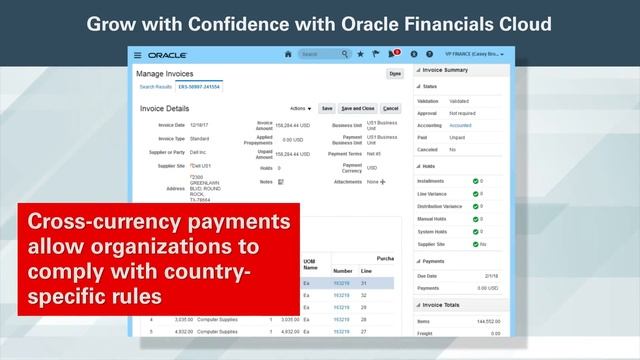640x360 pixels.
Task: Click the Validation status Validated
Action: click(x=459, y=101)
